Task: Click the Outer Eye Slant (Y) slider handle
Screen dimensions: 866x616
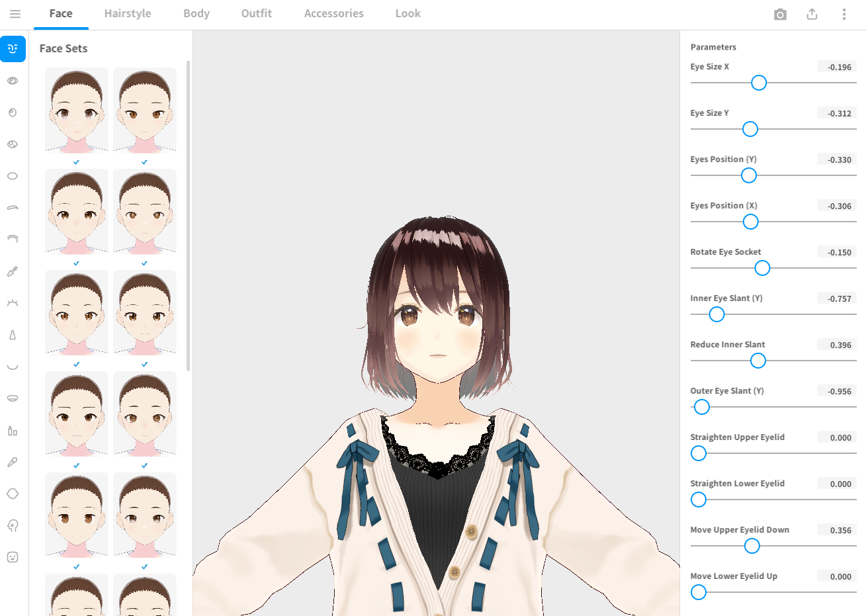Action: coord(702,407)
